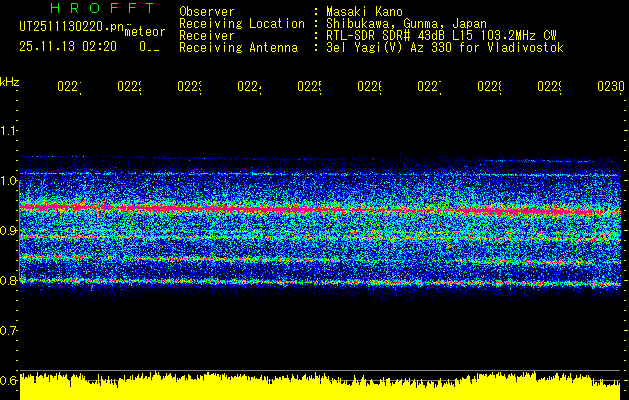Viewport: 629px width, 400px height.
Task: Click the 0224 time marker
Action: click(x=249, y=86)
